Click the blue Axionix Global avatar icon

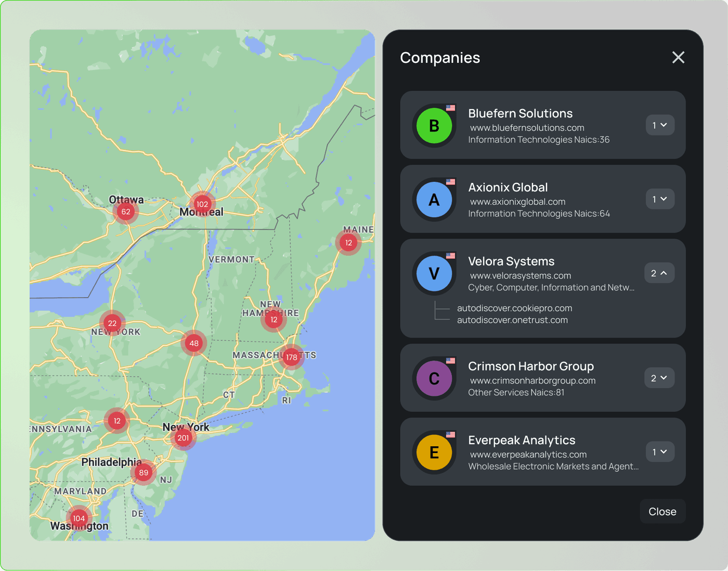(434, 200)
